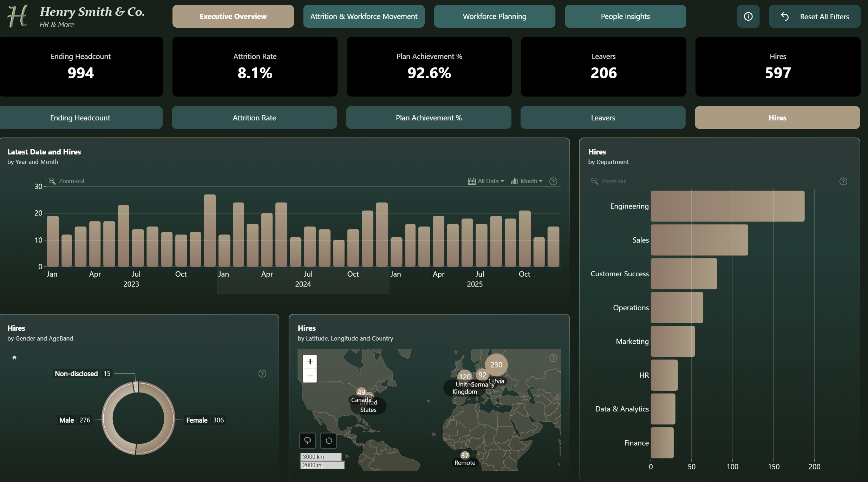868x482 pixels.
Task: Click the map zoom out minus button
Action: click(310, 376)
